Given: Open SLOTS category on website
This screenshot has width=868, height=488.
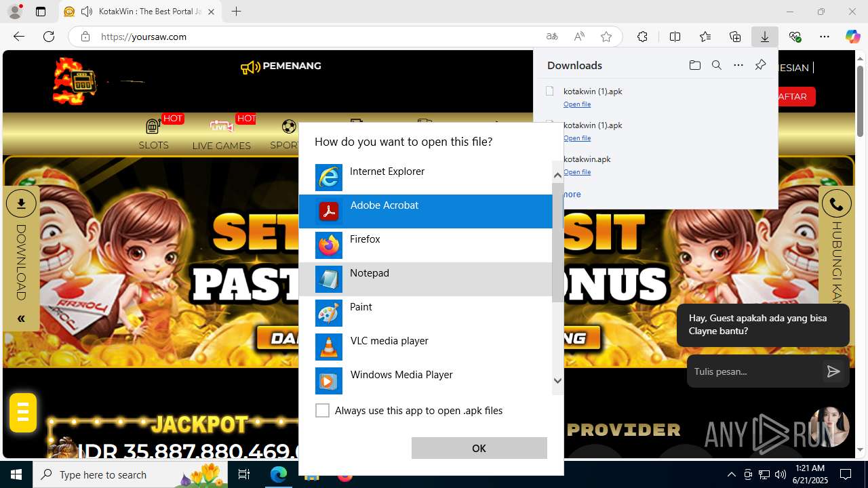Looking at the screenshot, I should click(154, 134).
